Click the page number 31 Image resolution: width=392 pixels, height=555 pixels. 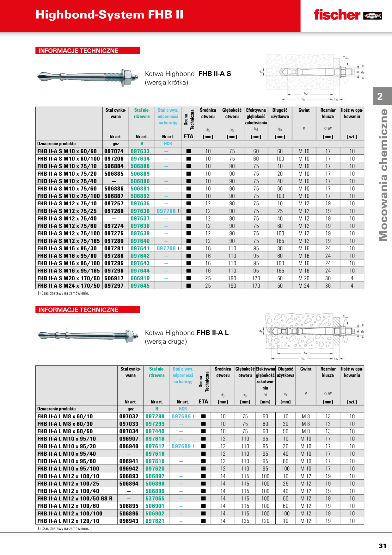383,546
